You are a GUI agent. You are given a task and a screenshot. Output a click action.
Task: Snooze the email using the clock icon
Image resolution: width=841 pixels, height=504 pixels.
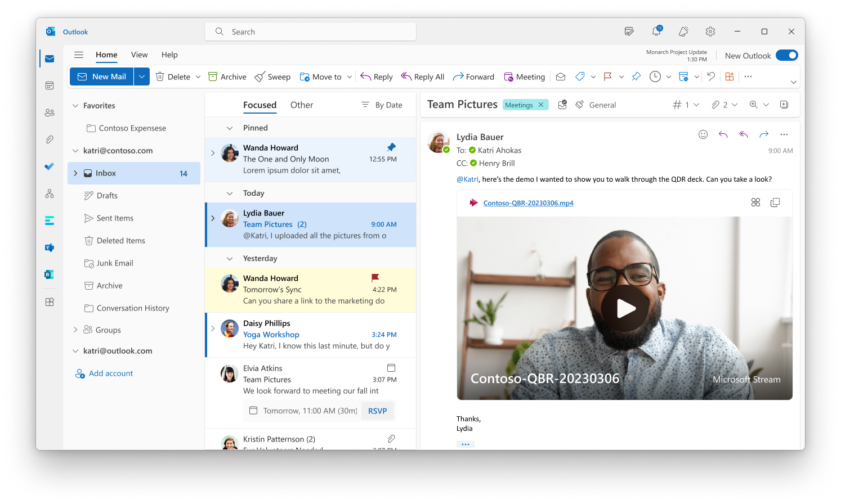(x=656, y=76)
